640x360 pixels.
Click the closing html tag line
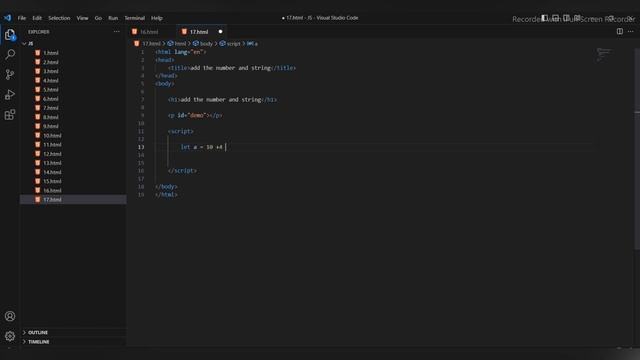pyautogui.click(x=166, y=195)
